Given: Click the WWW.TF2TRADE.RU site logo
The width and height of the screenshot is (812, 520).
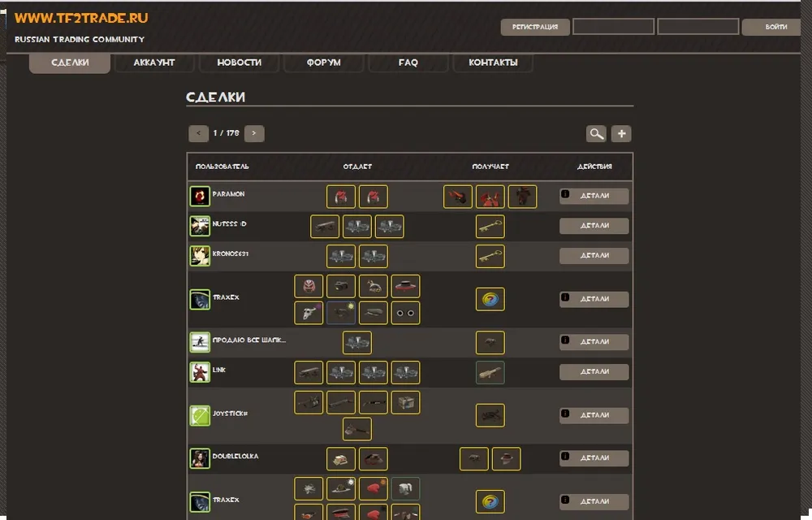Looking at the screenshot, I should [x=81, y=18].
